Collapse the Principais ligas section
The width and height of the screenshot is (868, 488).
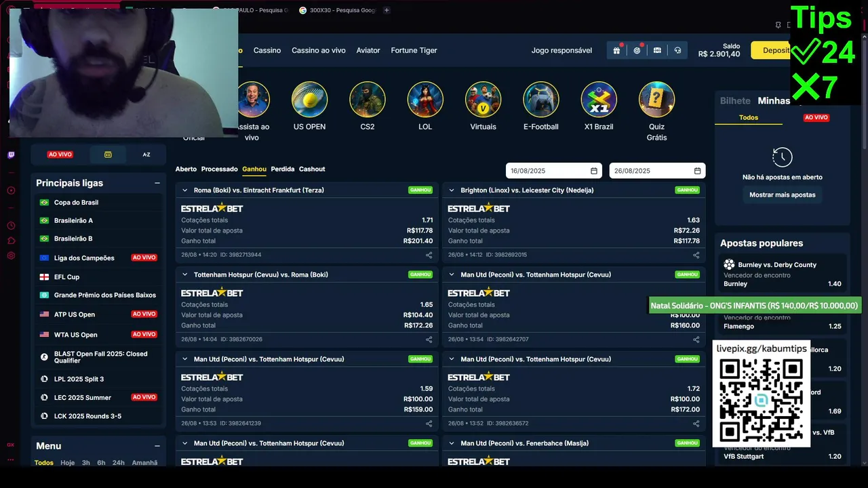(x=157, y=183)
